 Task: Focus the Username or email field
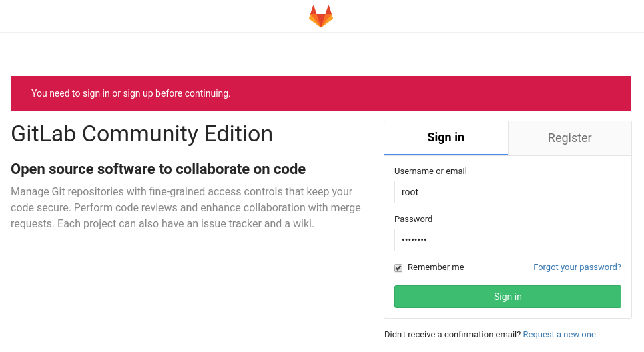[x=507, y=192]
